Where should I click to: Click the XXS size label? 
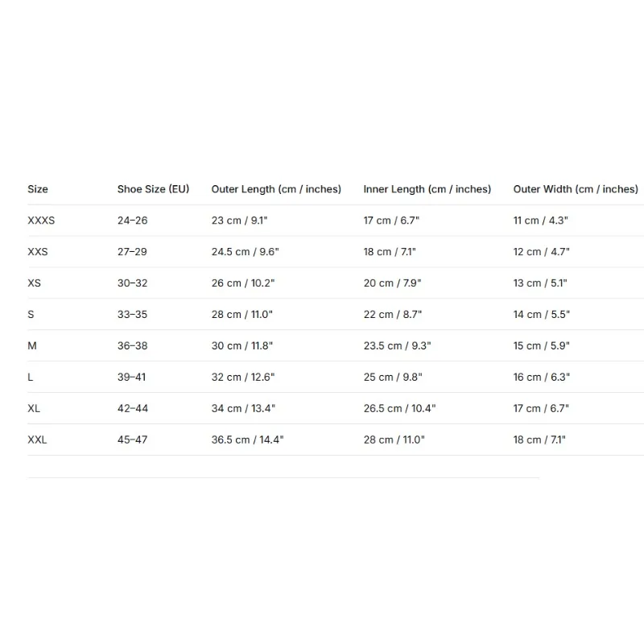click(38, 252)
